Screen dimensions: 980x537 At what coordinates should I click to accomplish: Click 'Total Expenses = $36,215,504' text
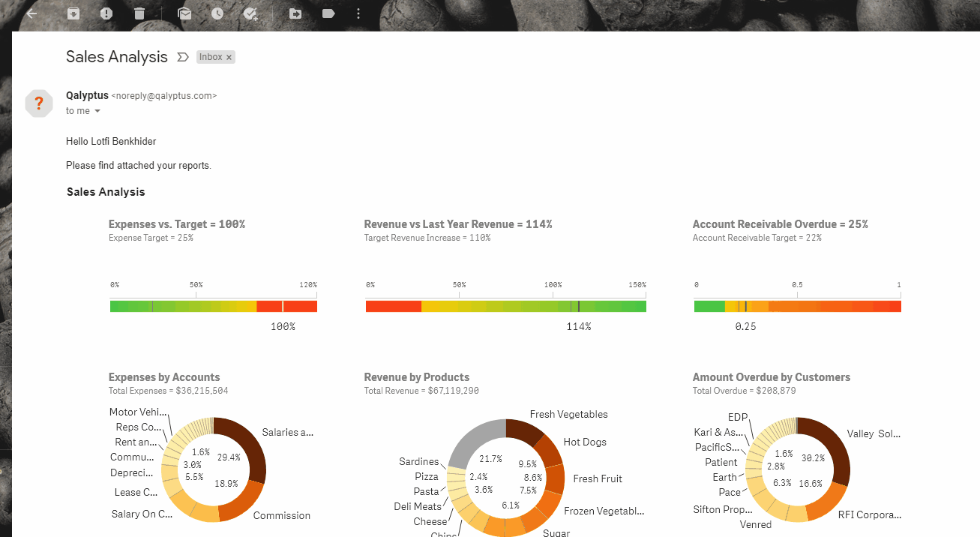point(169,391)
